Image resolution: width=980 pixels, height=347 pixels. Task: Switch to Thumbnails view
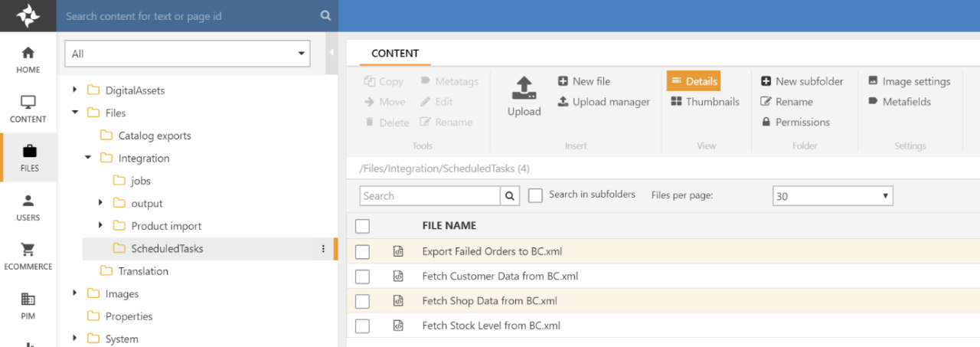click(x=704, y=102)
